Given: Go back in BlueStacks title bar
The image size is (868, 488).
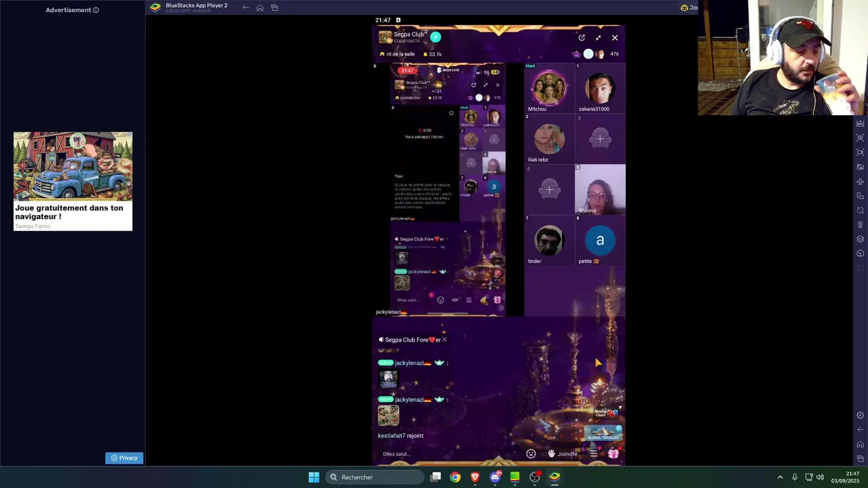Looking at the screenshot, I should (x=245, y=7).
